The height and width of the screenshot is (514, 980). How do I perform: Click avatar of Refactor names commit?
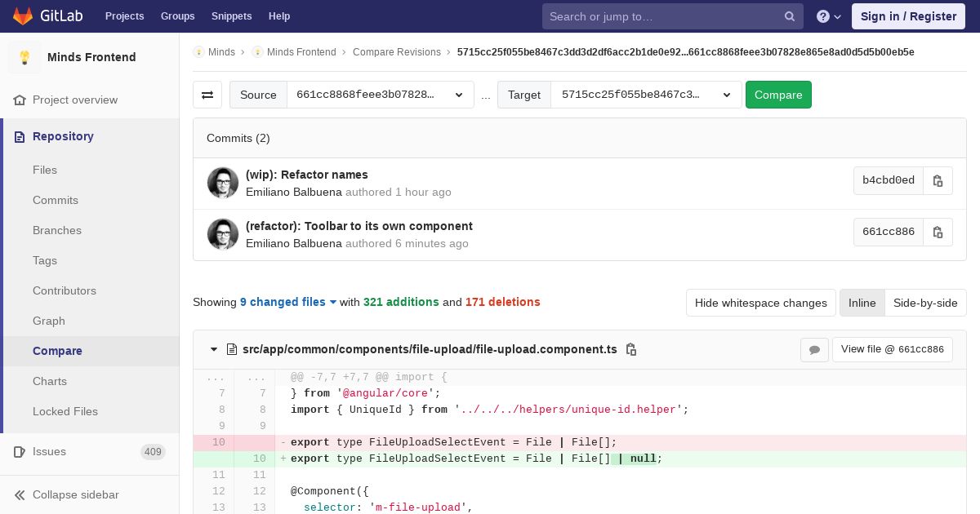point(223,183)
